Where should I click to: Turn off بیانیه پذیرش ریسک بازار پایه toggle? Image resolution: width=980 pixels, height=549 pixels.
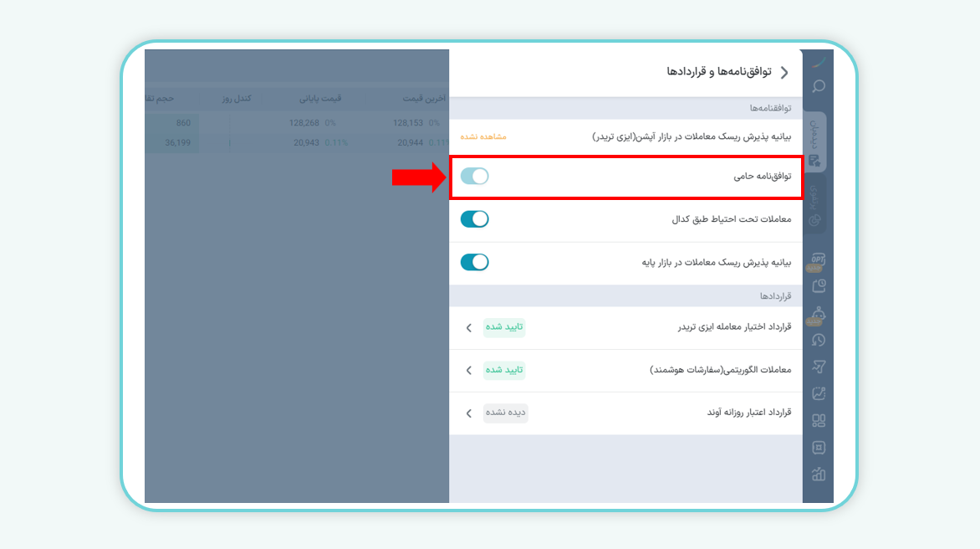[474, 262]
